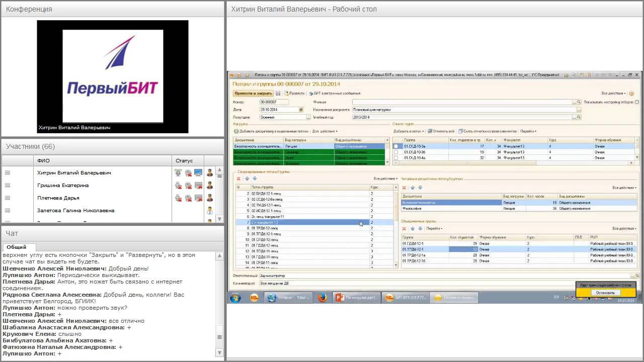Move row down in Объединенные группы panel
The width and height of the screenshot is (644, 362).
tap(420, 229)
